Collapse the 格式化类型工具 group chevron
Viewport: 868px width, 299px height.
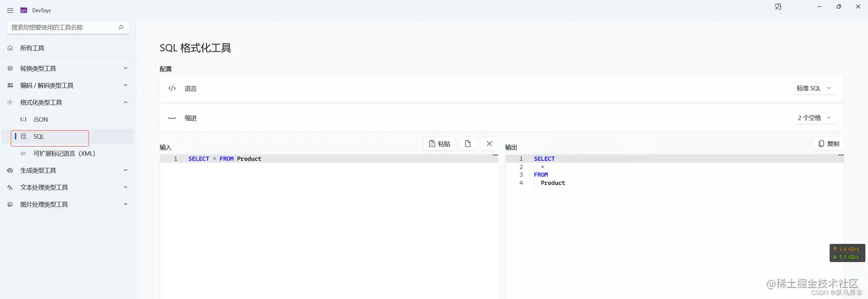point(126,102)
